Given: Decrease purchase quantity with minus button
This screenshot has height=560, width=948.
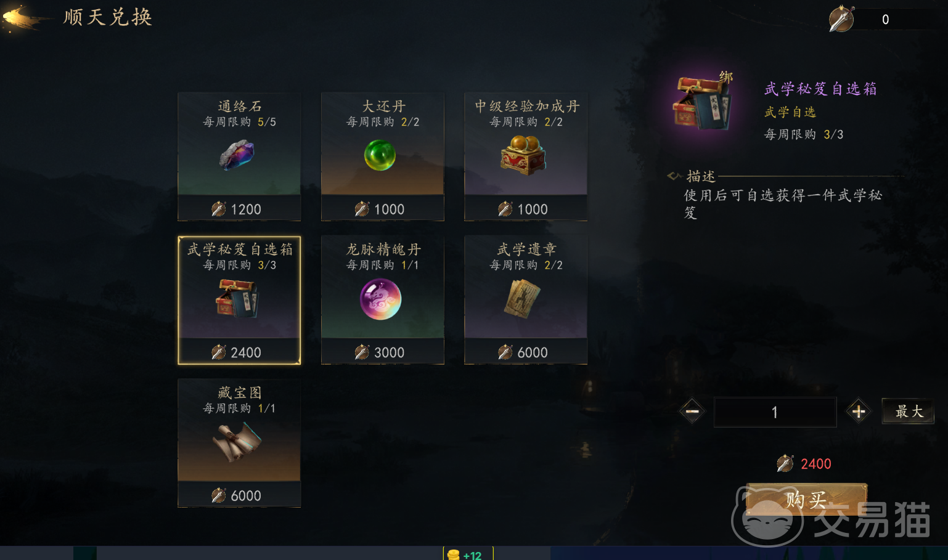Looking at the screenshot, I should 692,412.
